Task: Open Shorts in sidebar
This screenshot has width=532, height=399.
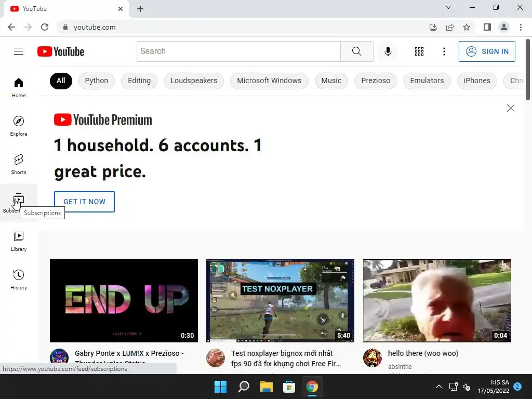Action: coord(19,164)
